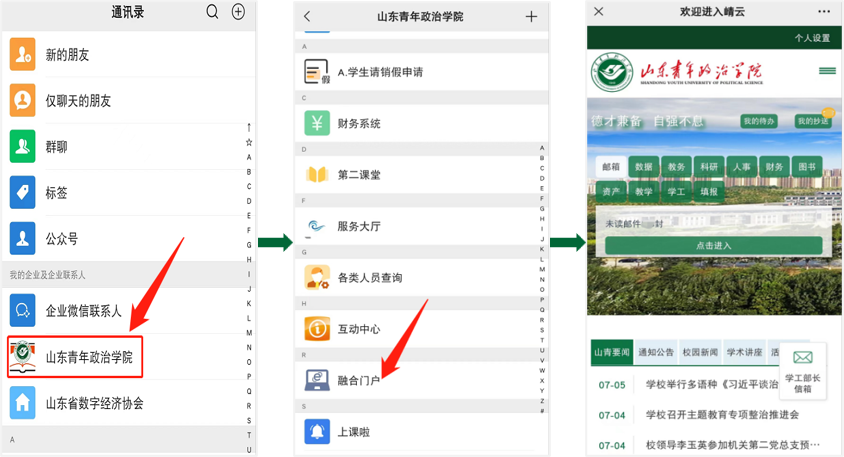Select the 图书 tab
Image resolution: width=844 pixels, height=457 pixels.
807,167
